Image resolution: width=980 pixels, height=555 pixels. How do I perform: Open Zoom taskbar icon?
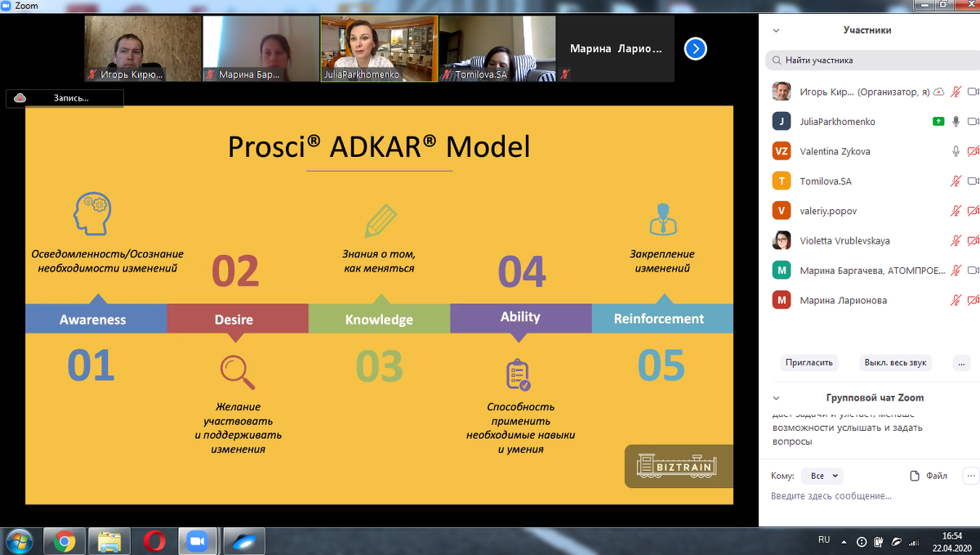tap(197, 541)
